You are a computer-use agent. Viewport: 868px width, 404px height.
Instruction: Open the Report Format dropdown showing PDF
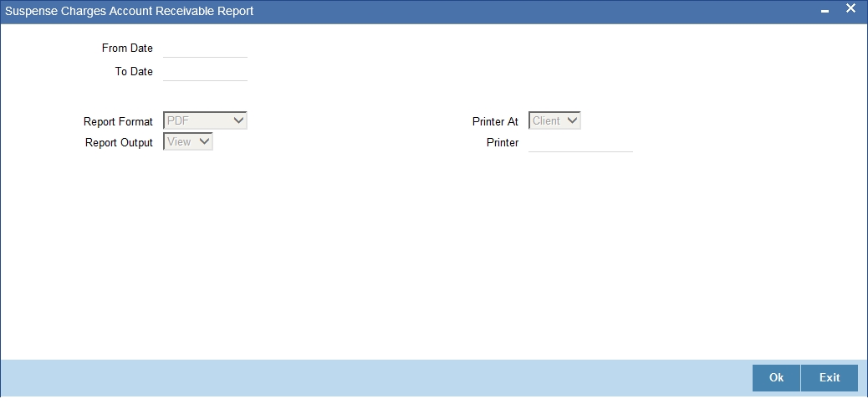coord(206,120)
